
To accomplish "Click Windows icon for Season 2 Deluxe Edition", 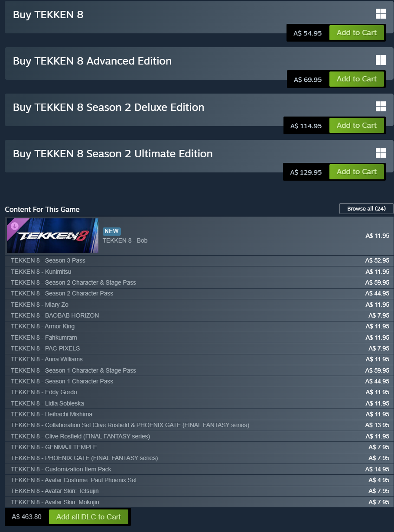I will [x=381, y=107].
